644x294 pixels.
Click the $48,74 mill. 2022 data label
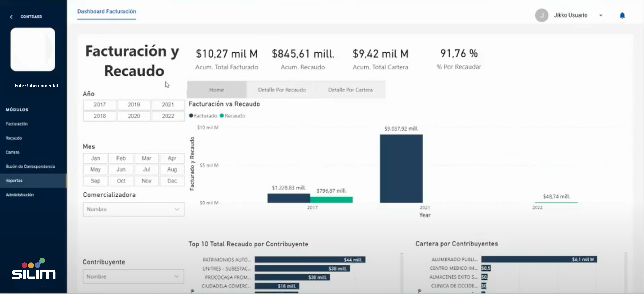pos(556,196)
